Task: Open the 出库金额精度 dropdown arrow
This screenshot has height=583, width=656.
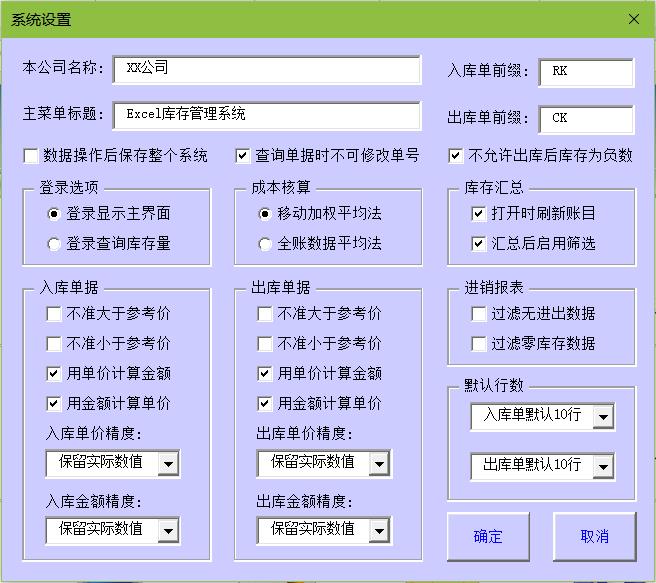Action: 379,531
